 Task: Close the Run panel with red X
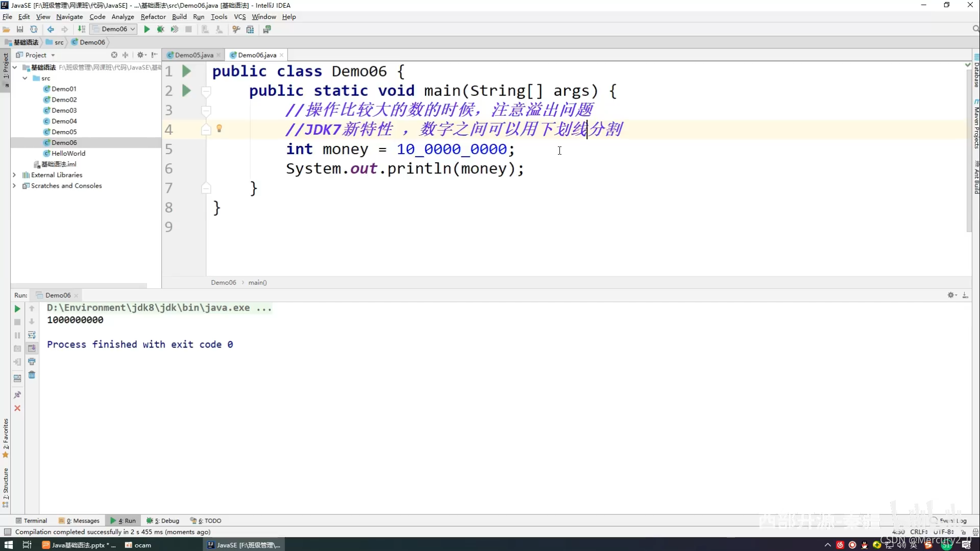(17, 408)
